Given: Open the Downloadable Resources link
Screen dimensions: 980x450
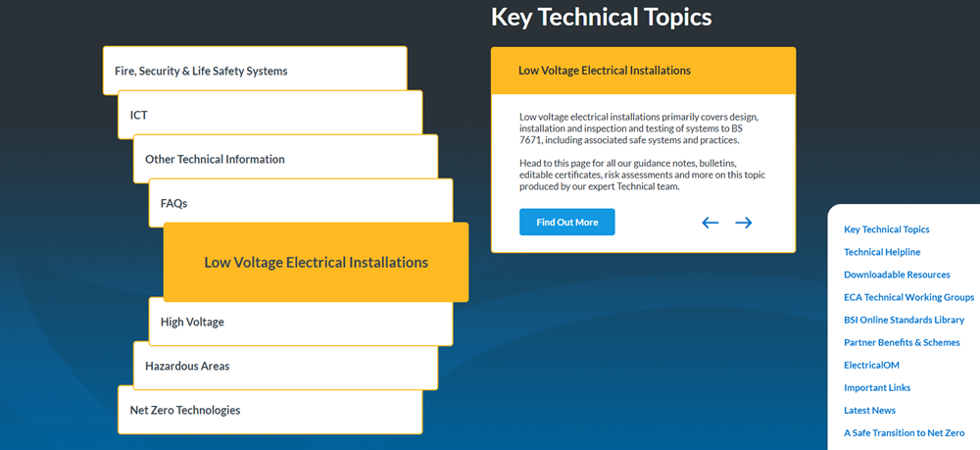Looking at the screenshot, I should (x=897, y=275).
